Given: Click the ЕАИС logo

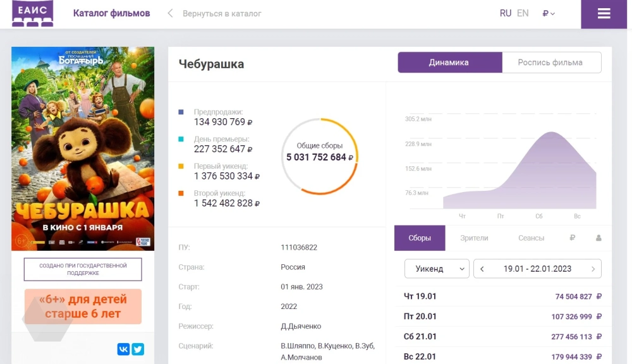Looking at the screenshot, I should click(x=32, y=13).
